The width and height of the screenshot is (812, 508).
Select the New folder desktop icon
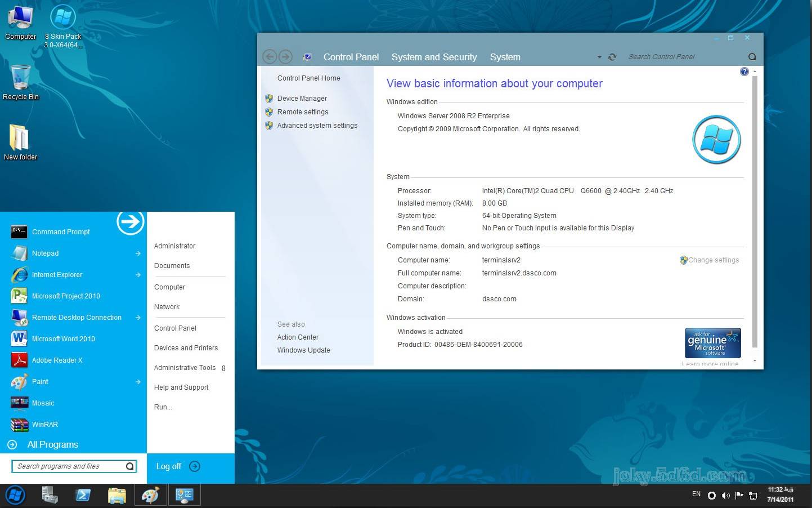coord(20,142)
